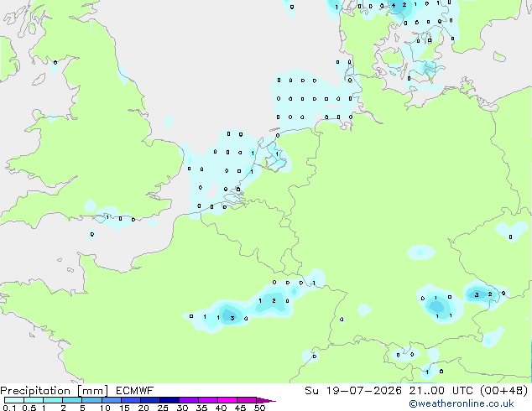Click the 2 to 5 mm legend swatch

pos(72,400)
